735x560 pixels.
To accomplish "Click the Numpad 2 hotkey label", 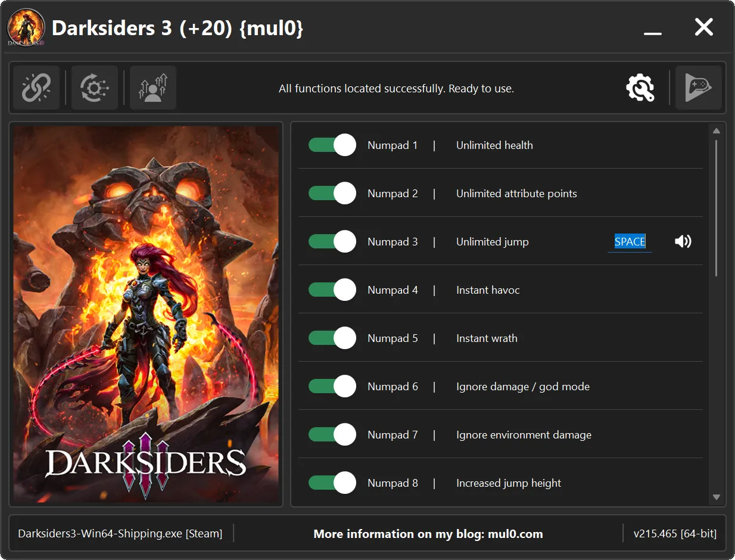I will [393, 194].
